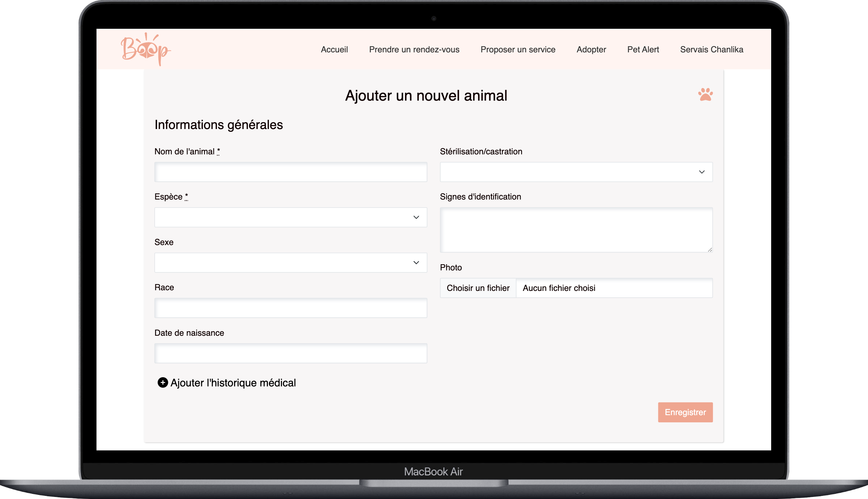Click the Boop logo
Screen dimensions: 868x499
coord(146,49)
